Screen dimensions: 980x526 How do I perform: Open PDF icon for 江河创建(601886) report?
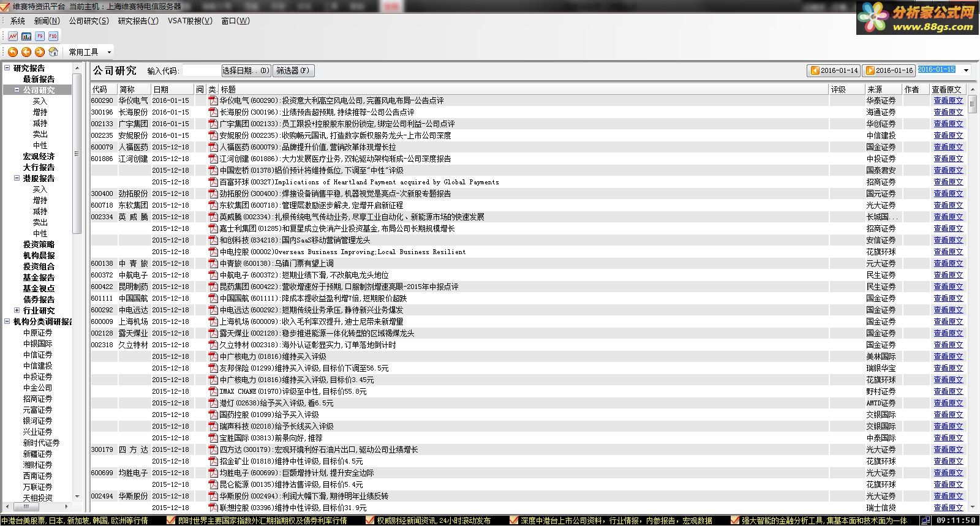coord(213,159)
